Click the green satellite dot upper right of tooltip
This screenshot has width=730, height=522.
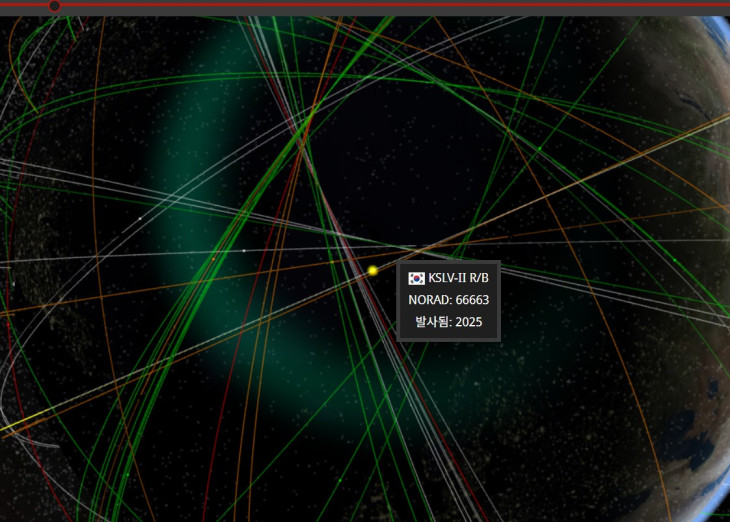[x=538, y=149]
